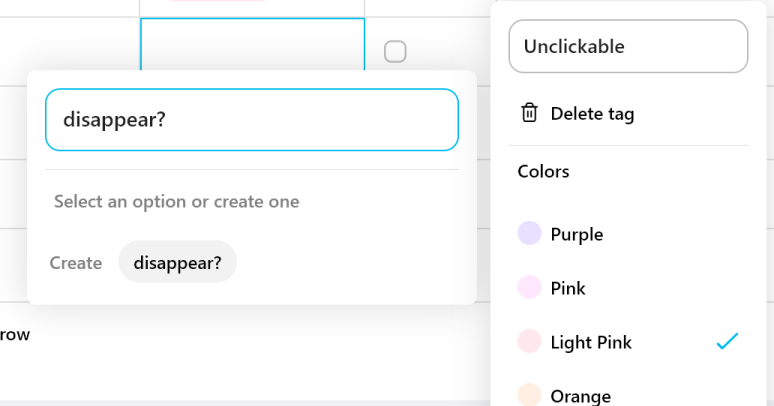Click the Light Pink color circle
Viewport: 774px width, 406px height.
[x=530, y=342]
